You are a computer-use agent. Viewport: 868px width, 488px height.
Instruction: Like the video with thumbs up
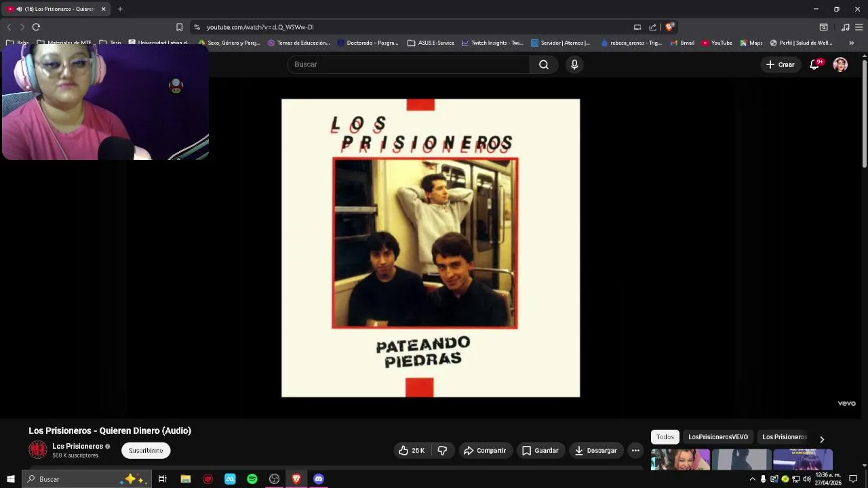[412, 450]
